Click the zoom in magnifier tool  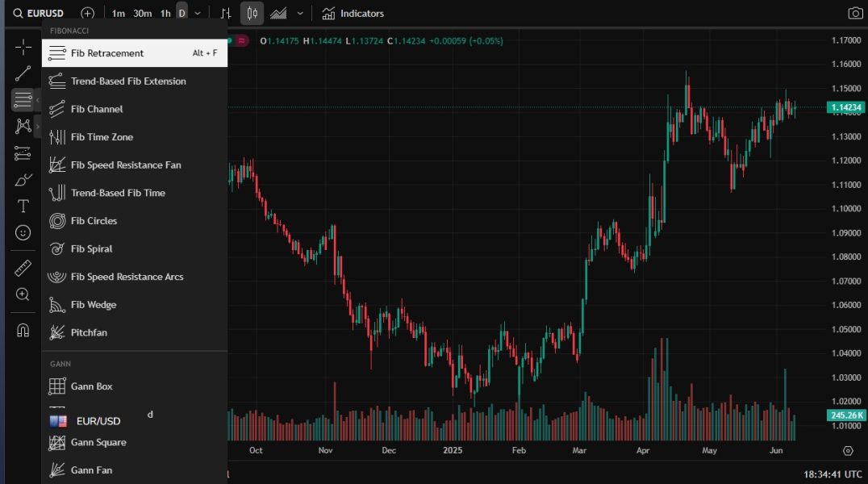[23, 294]
